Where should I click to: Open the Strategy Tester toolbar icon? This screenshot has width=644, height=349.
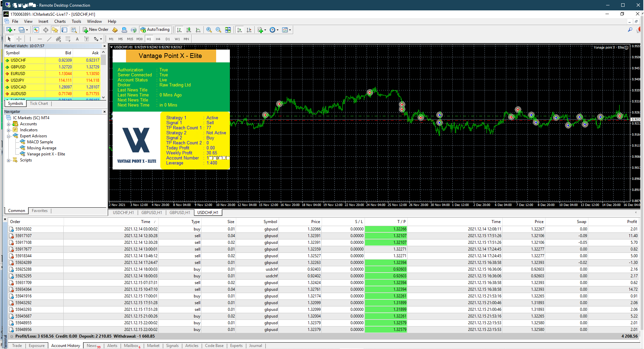pyautogui.click(x=74, y=30)
